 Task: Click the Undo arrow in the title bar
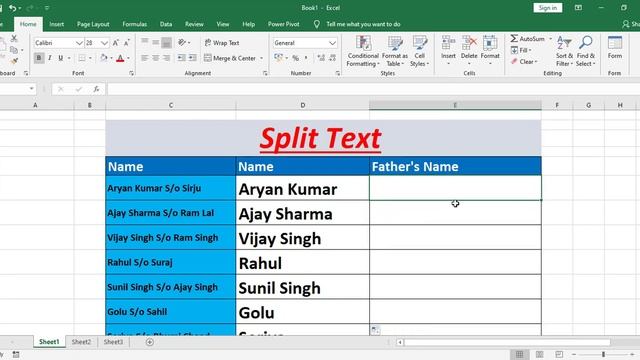(13, 8)
